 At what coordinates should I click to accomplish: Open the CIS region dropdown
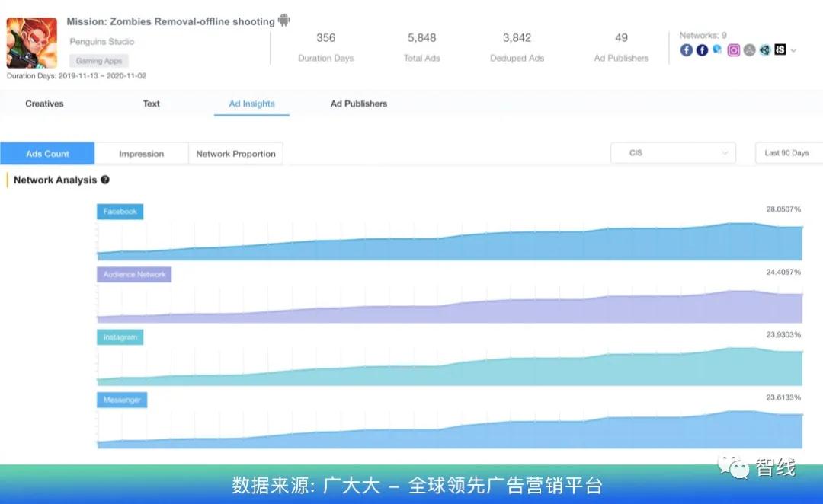click(673, 152)
